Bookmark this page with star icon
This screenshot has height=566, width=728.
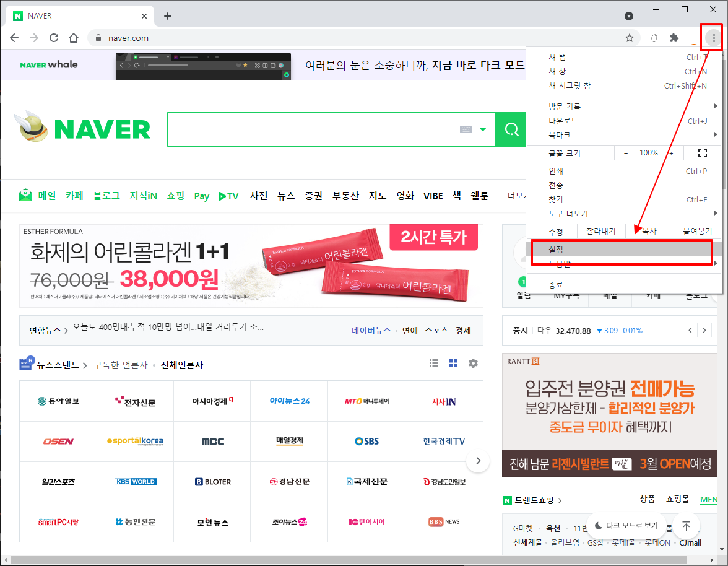click(629, 38)
